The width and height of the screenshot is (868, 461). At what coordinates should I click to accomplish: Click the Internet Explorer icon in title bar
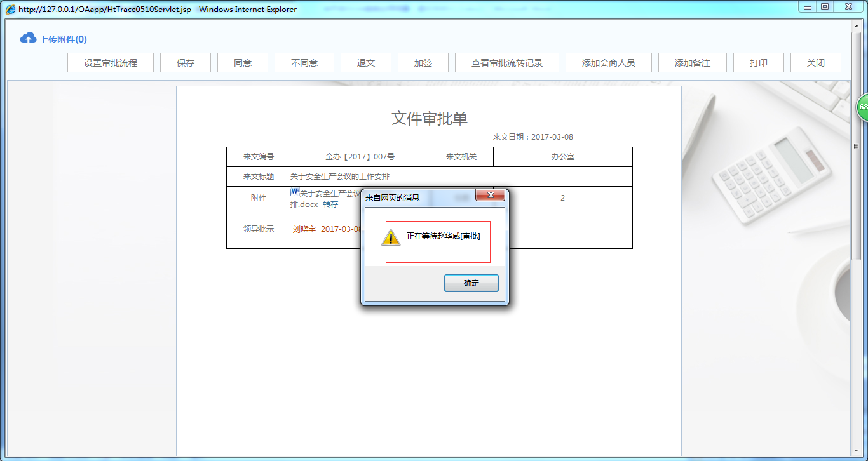[11, 10]
